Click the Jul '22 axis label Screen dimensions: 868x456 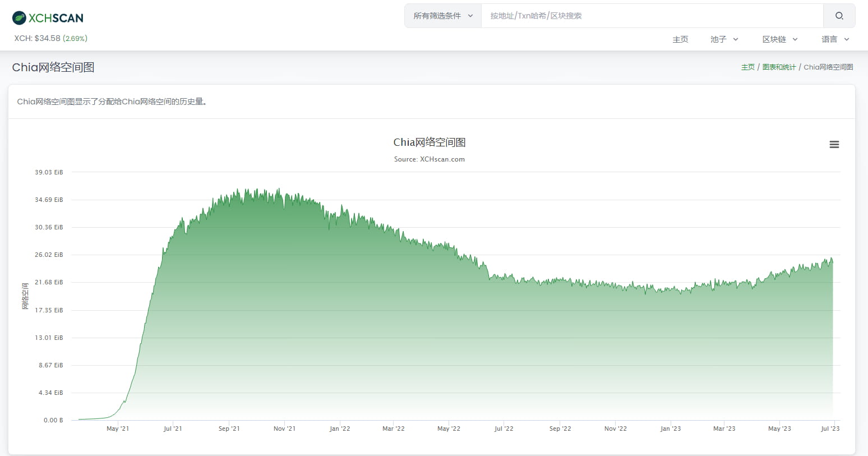tap(504, 429)
